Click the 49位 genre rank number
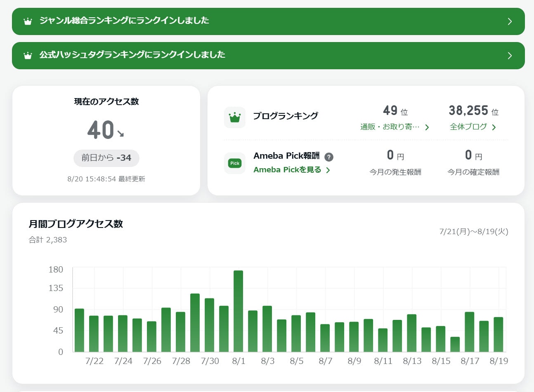This screenshot has height=392, width=534. (x=390, y=110)
